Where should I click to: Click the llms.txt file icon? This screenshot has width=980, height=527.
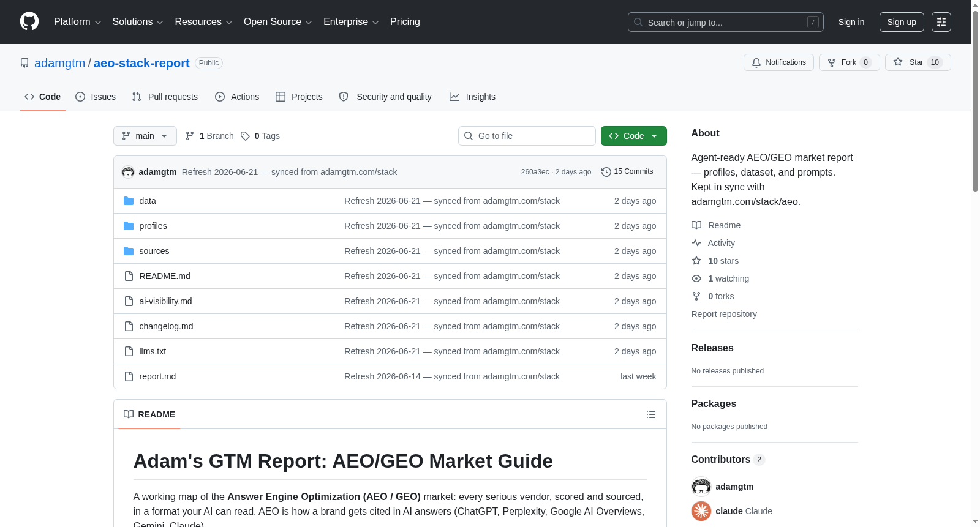tap(129, 351)
